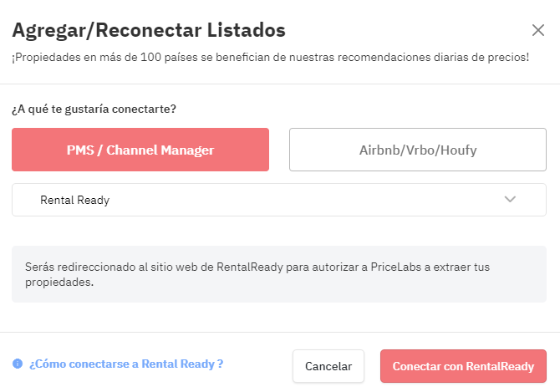Switch to Airbnb/Vrbo/Houfy option
This screenshot has height=392, width=560.
pyautogui.click(x=418, y=150)
